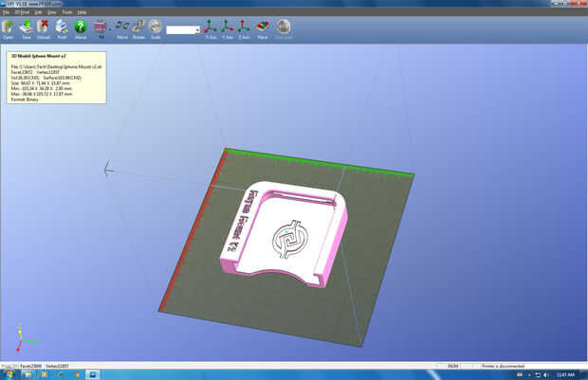588x380 pixels.
Task: Open the 3D Print menu
Action: click(x=22, y=12)
